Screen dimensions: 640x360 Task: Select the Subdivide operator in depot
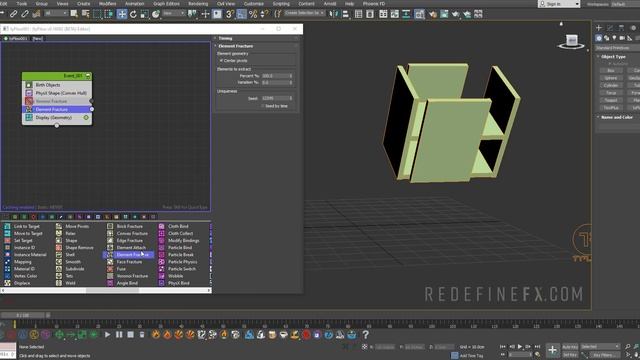(x=70, y=269)
